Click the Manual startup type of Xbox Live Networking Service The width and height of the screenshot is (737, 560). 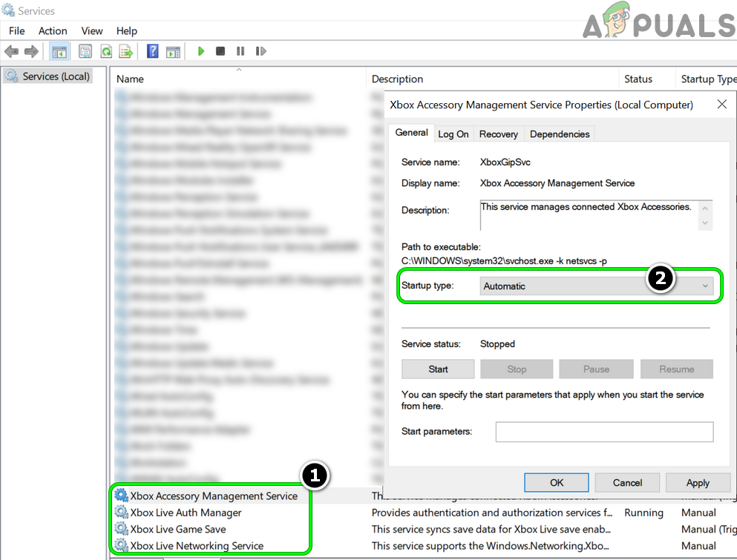(698, 545)
